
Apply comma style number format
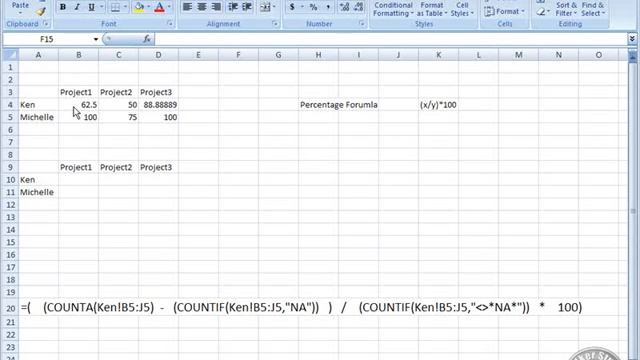point(328,7)
